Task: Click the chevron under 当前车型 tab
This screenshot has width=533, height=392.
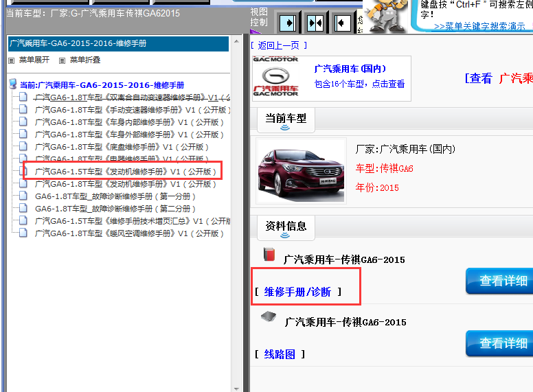Action: pyautogui.click(x=285, y=128)
